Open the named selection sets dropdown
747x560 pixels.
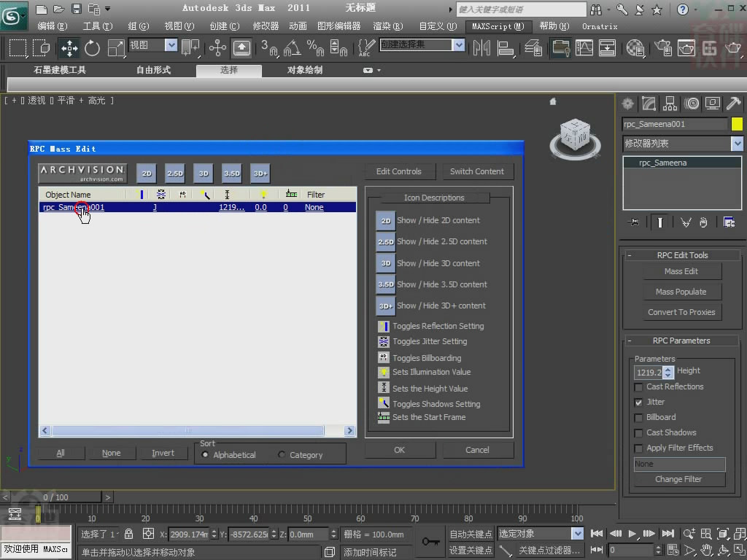(459, 45)
